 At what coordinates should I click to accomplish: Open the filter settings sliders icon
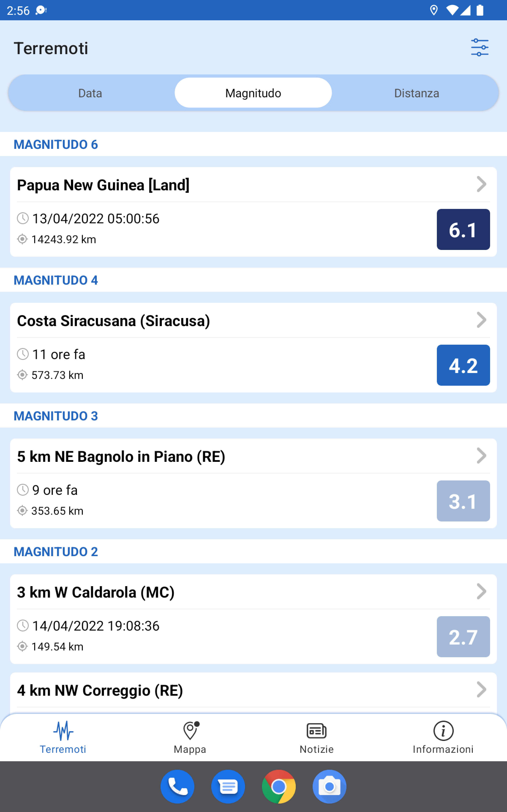[480, 47]
